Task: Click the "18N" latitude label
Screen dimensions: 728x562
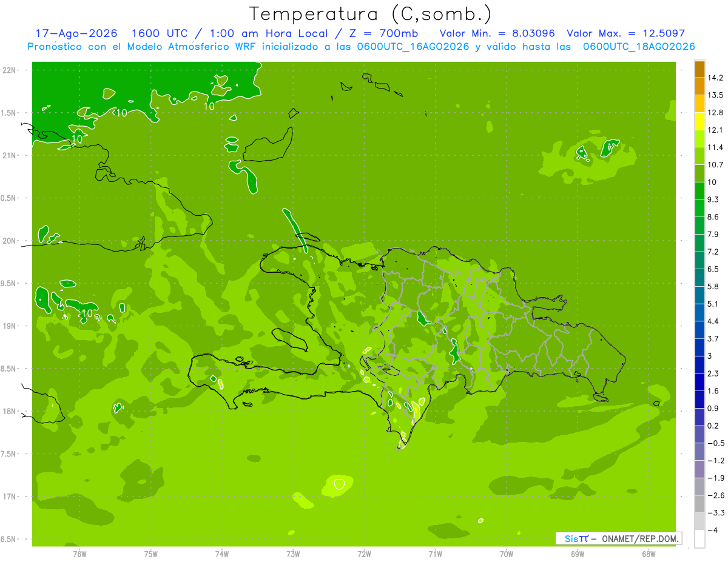Action: click(9, 411)
